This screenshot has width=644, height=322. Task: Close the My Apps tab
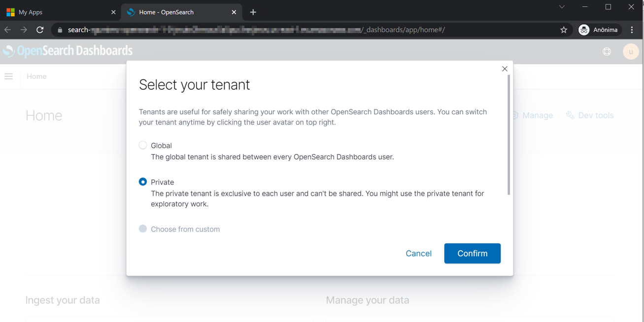(113, 12)
